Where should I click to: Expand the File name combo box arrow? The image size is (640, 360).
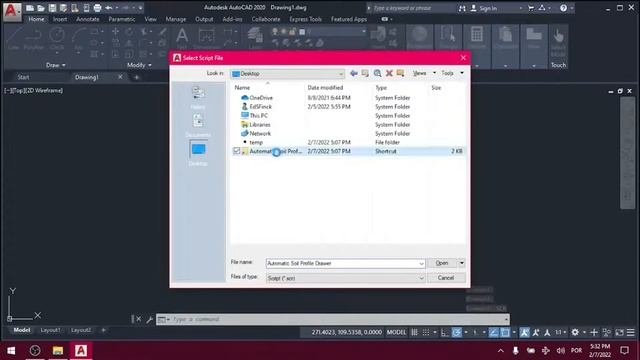point(421,264)
